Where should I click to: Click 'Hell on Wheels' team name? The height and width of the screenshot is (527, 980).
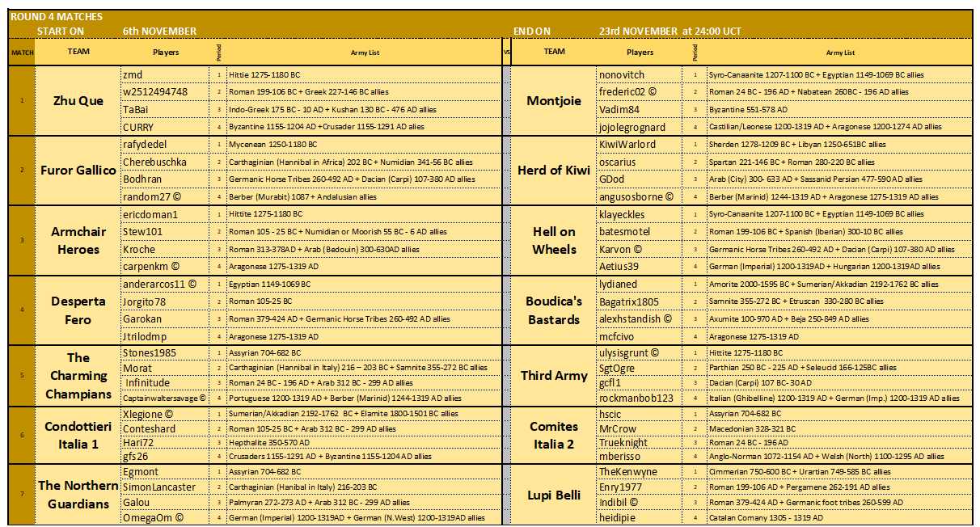(554, 240)
